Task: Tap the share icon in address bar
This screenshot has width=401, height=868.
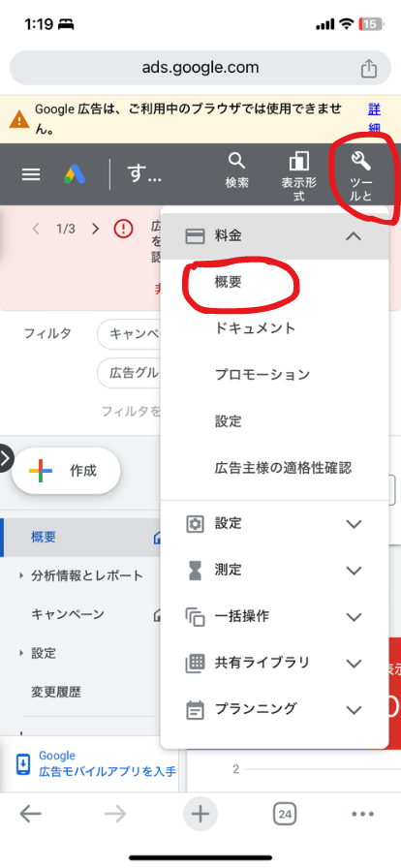Action: pos(369,69)
